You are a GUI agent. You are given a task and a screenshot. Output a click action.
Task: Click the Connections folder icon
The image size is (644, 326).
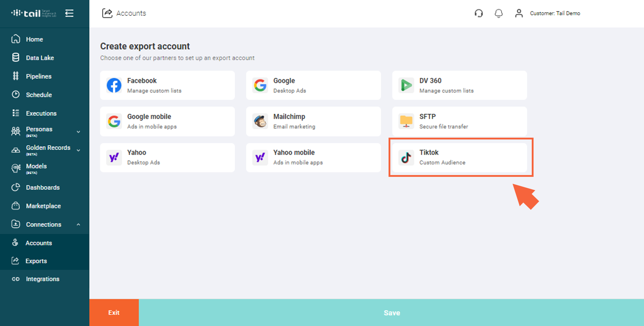coord(16,224)
